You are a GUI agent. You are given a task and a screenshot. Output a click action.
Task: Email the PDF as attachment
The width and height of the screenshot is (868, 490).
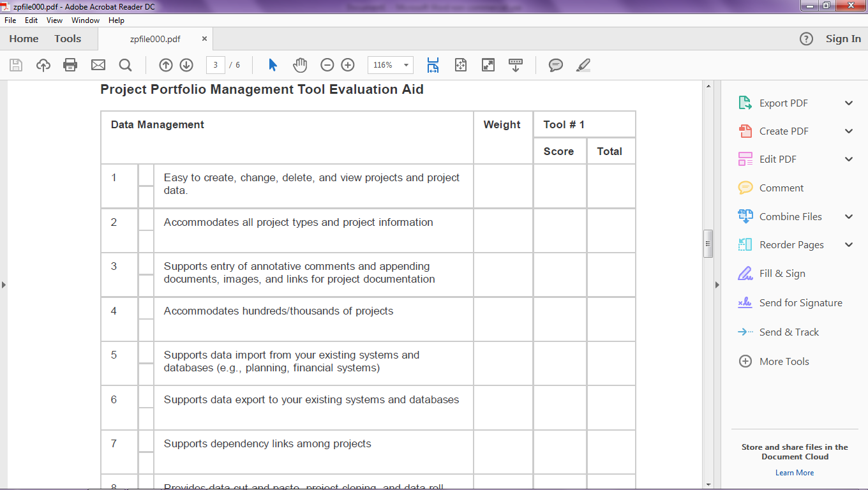98,64
